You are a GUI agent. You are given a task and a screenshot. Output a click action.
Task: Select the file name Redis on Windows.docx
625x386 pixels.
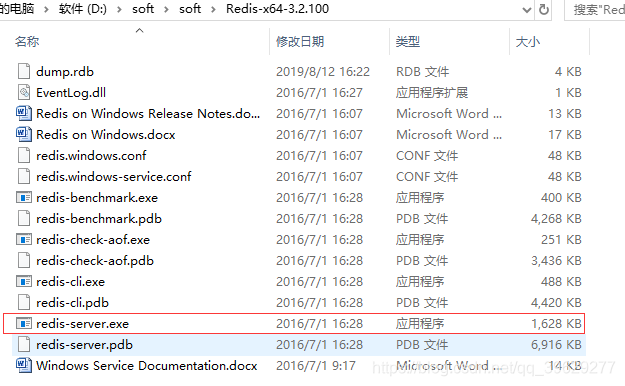point(106,135)
